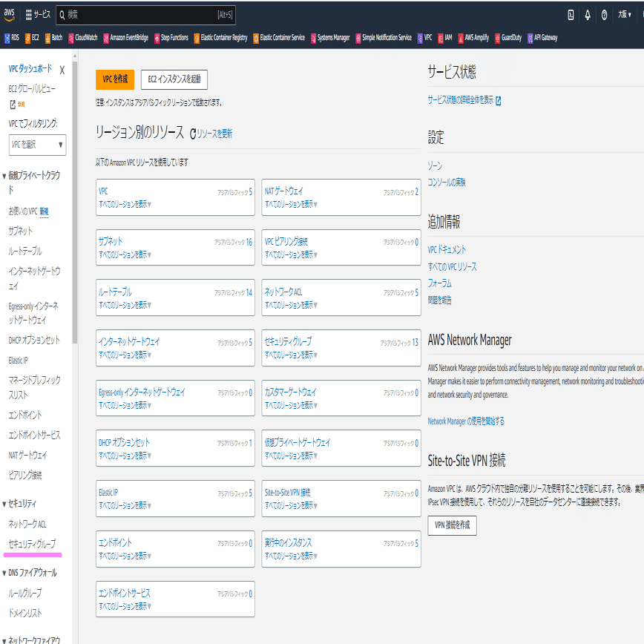The width and height of the screenshot is (644, 644).
Task: Open EC2 shortcut in favorites bar
Action: pyautogui.click(x=32, y=38)
